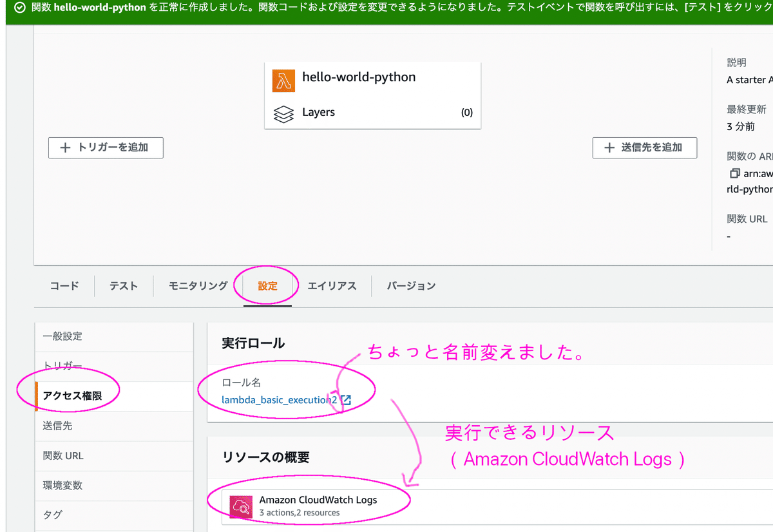The width and height of the screenshot is (773, 532).
Task: Click the Layers stack icon
Action: pos(283,114)
